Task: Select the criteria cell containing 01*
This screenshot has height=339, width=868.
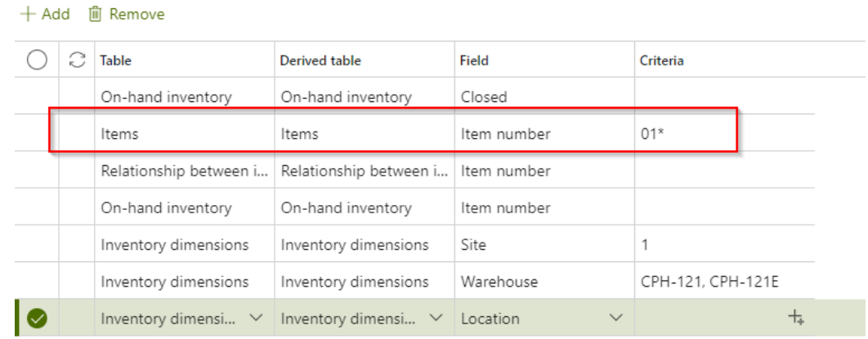Action: (687, 134)
